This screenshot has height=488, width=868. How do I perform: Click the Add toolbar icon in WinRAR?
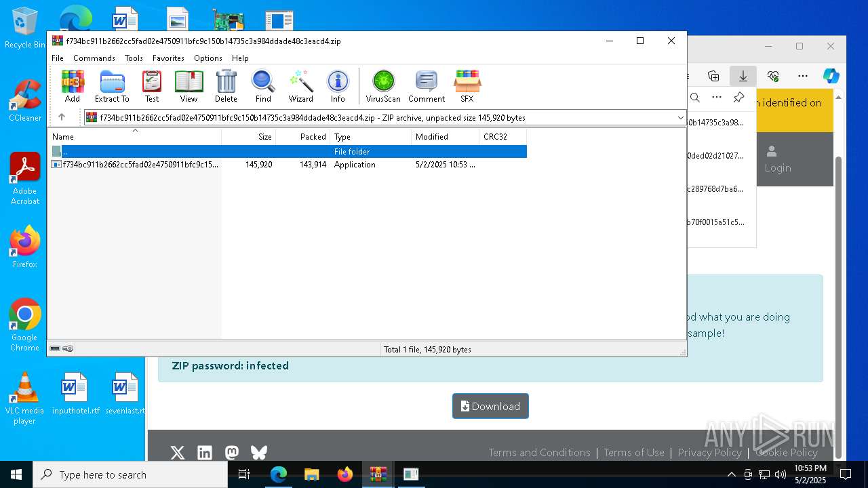click(73, 86)
